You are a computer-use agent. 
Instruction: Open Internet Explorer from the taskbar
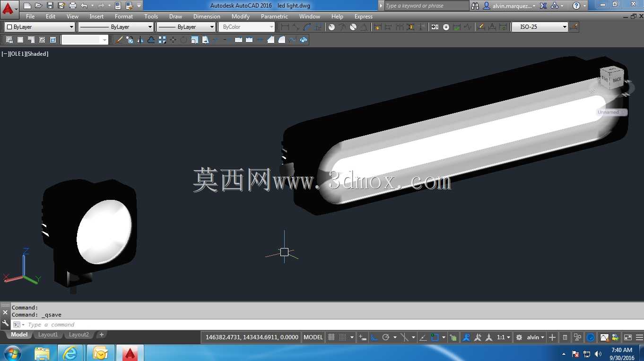point(71,352)
